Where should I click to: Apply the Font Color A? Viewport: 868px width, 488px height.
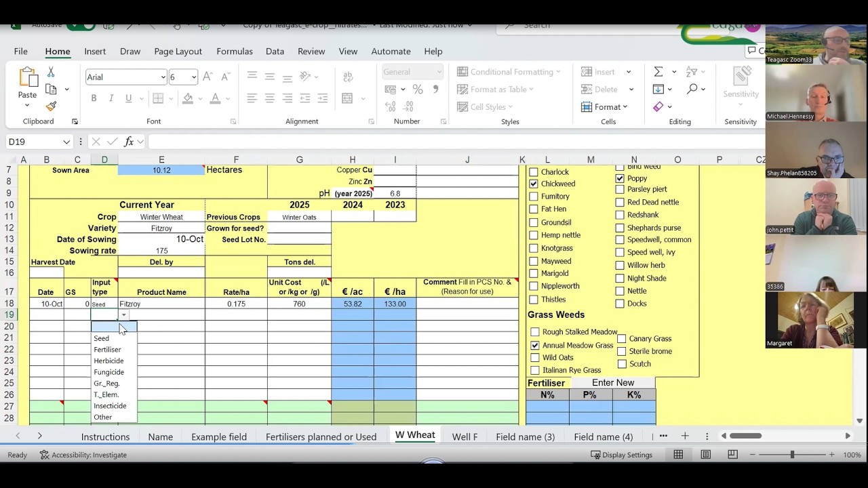tap(215, 98)
